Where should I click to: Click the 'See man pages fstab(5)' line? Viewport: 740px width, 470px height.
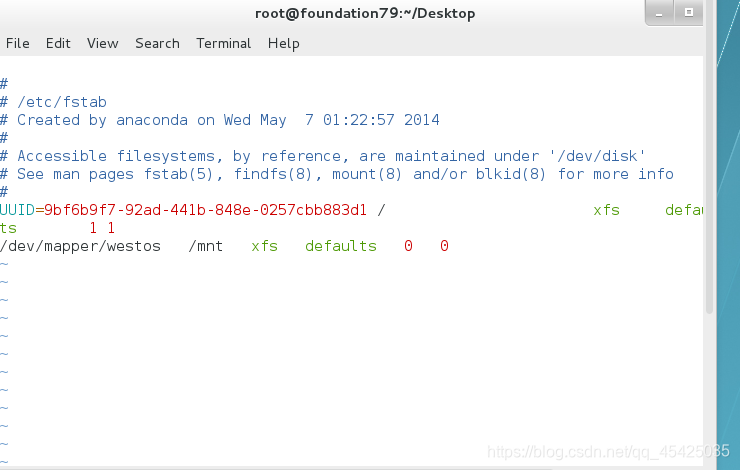[x=337, y=174]
